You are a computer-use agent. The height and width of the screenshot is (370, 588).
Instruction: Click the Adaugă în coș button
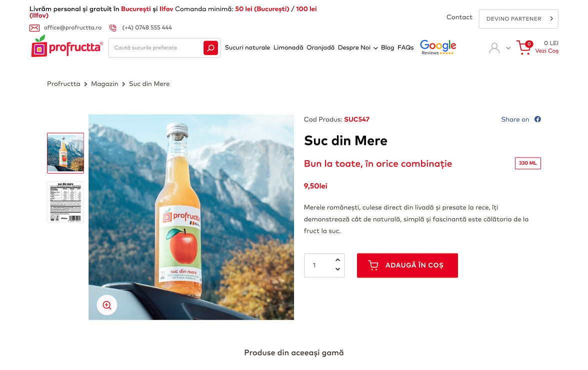pos(407,265)
